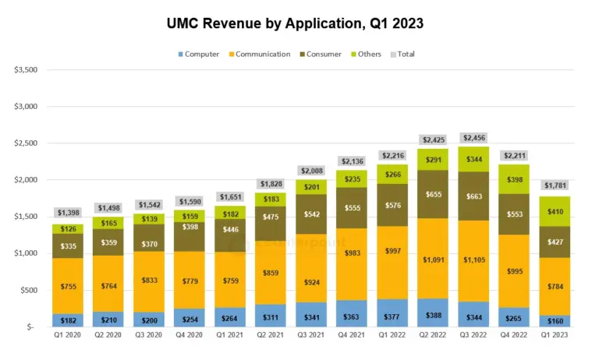Click the $1,651 total label
The height and width of the screenshot is (364, 599).
coord(230,196)
